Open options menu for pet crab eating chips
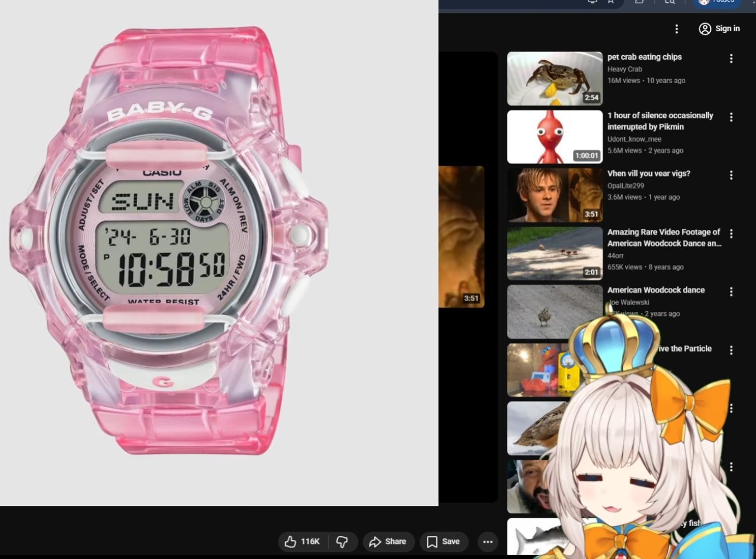Screen dimensions: 756x559 731,59
